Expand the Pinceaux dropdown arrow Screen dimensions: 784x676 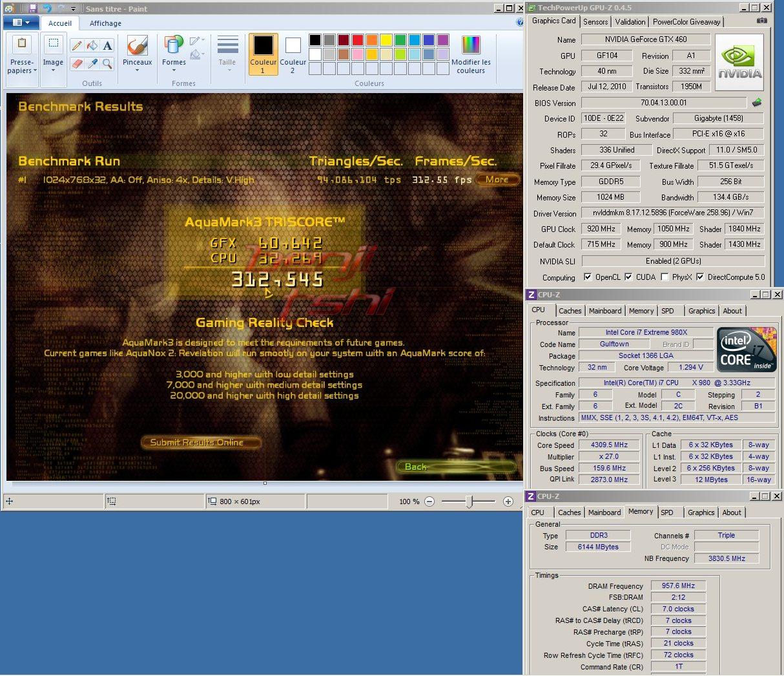click(x=137, y=70)
